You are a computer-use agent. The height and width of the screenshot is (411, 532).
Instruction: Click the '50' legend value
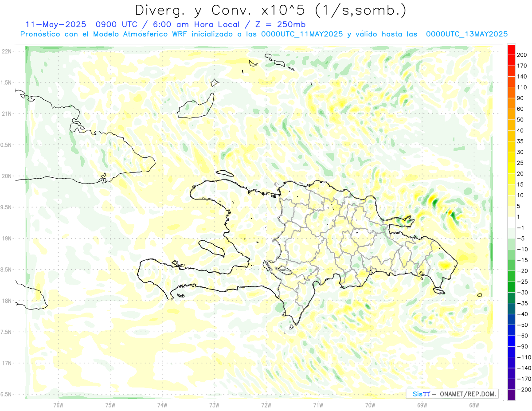520,120
